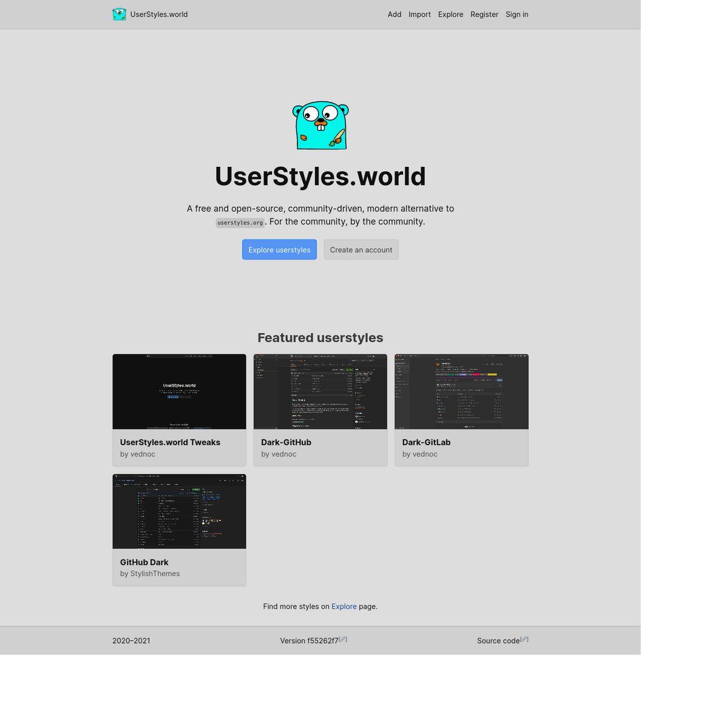Open Dark-GitHub screenshot thumbnail
Viewport: 712px width, 728px height.
(x=320, y=391)
